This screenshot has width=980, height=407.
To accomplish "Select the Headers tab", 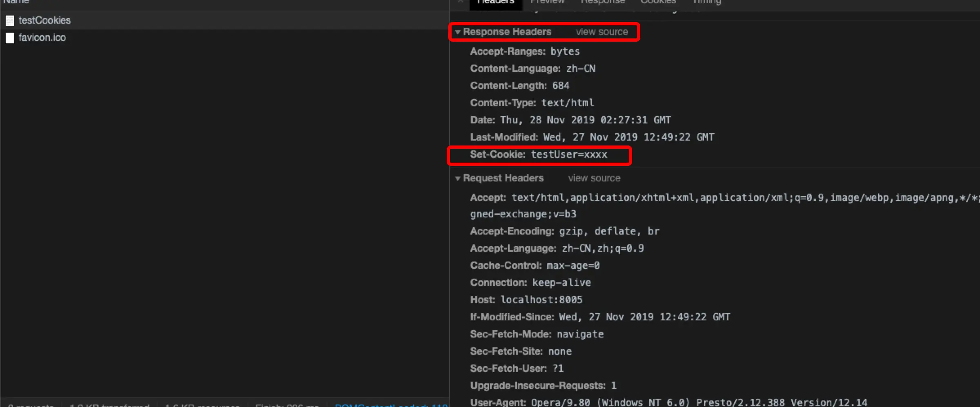I will click(x=496, y=2).
